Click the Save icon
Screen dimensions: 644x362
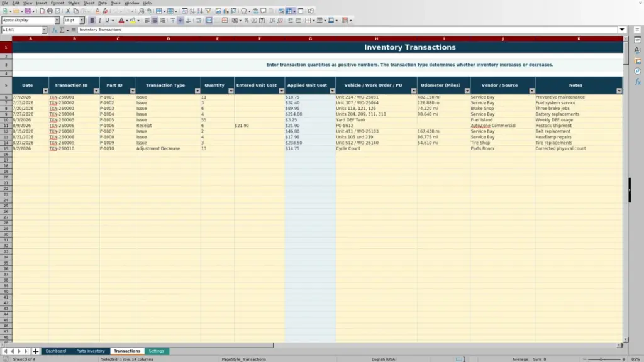point(28,11)
